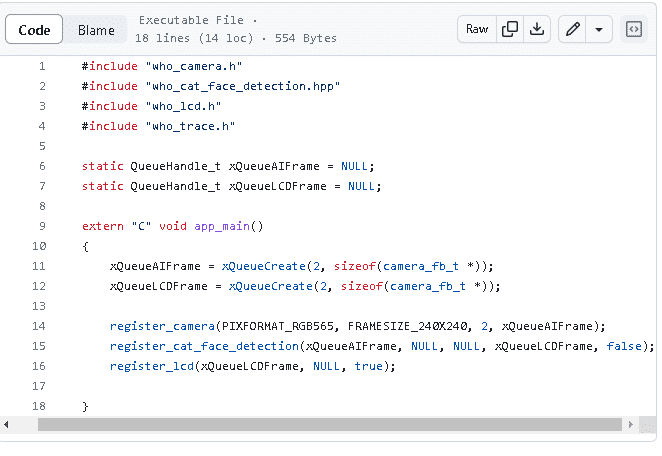Click the register_camera function call

pos(162,326)
